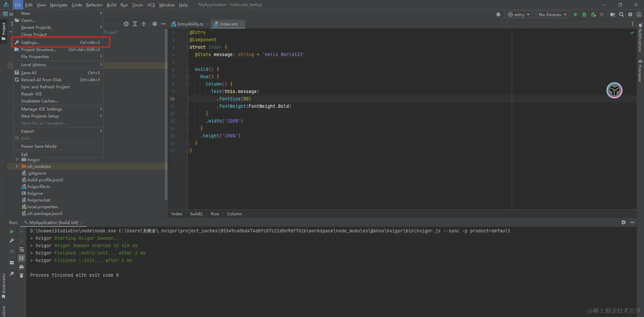Click Sync and Refresh Project
The width and height of the screenshot is (644, 317).
click(x=45, y=87)
